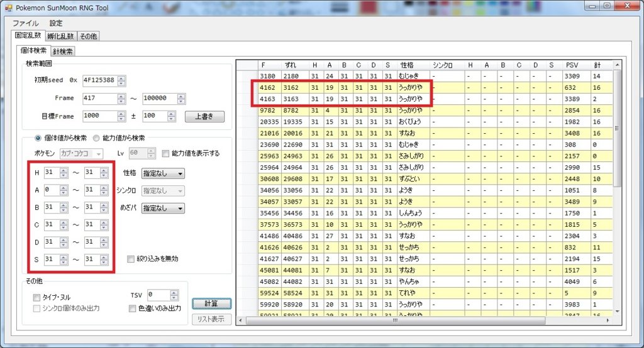The image size is (644, 348).
Task: Select the row with frame 20335
Action: 425,122
